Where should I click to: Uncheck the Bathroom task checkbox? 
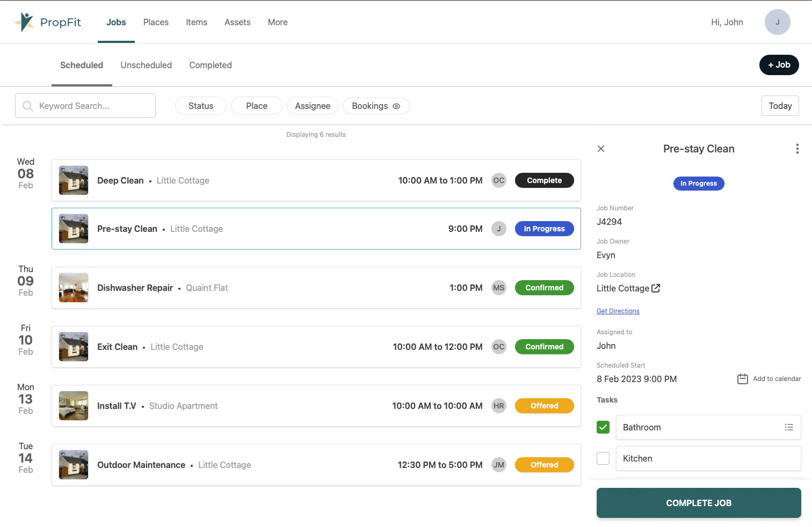[603, 427]
